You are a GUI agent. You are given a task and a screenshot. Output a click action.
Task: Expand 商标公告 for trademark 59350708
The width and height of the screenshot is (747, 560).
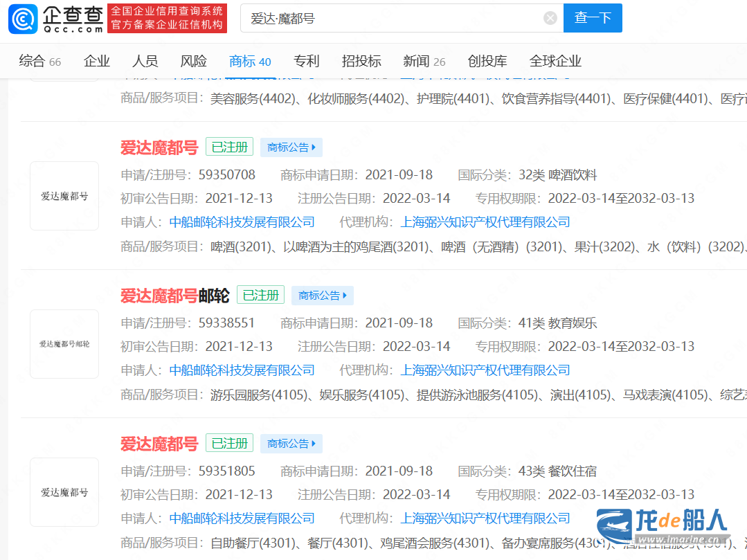click(x=291, y=147)
